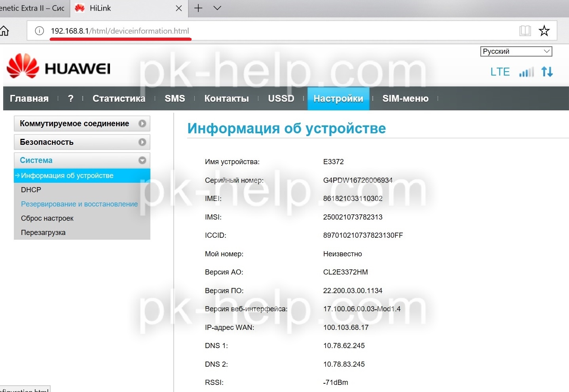Click web interface version 17.100.06.00.03-Mod1.4
Image resolution: width=569 pixels, height=392 pixels.
[362, 309]
